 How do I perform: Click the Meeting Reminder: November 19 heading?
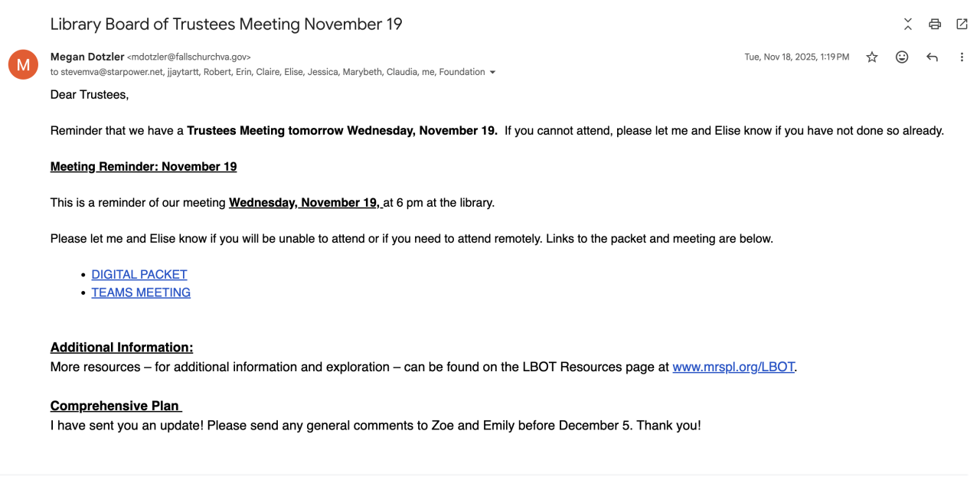pyautogui.click(x=143, y=166)
